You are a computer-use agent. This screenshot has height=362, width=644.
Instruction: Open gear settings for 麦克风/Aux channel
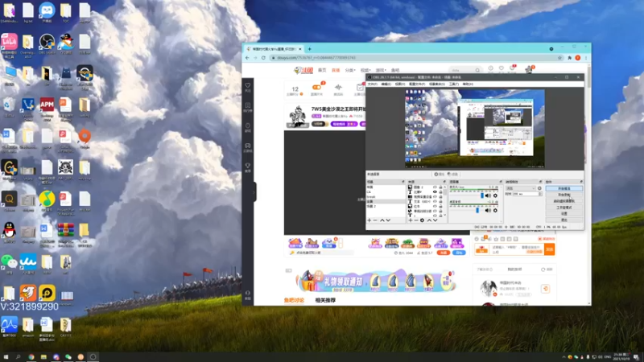495,195
